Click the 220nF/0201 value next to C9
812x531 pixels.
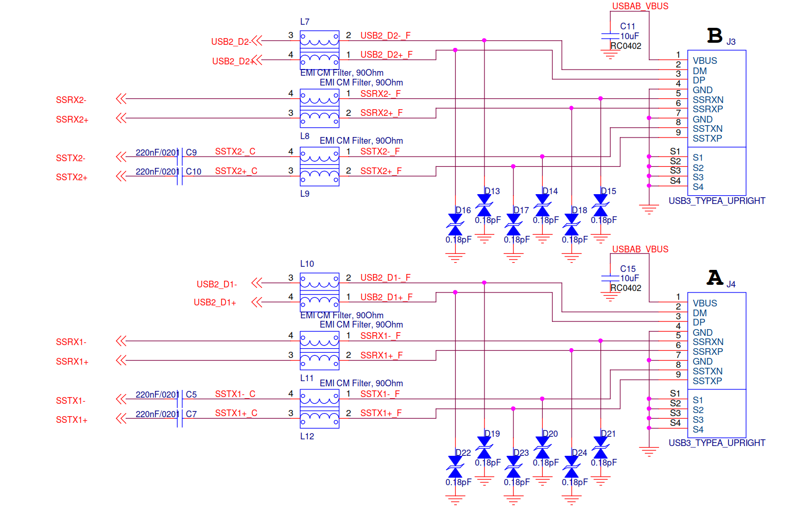[157, 152]
